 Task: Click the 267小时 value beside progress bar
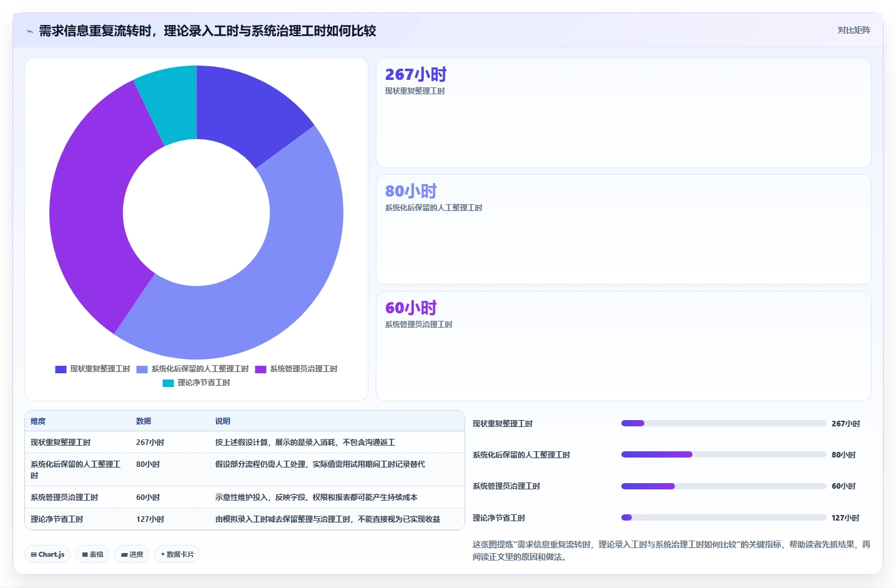click(x=845, y=424)
